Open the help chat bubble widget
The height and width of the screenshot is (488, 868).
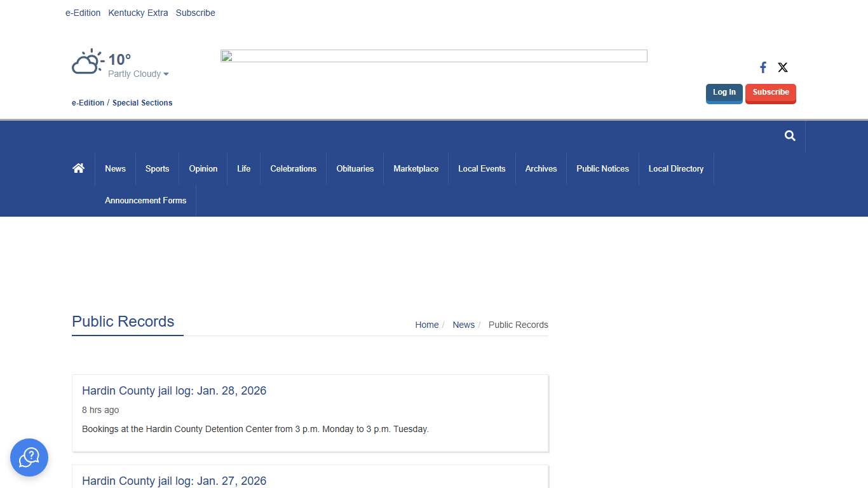(29, 457)
